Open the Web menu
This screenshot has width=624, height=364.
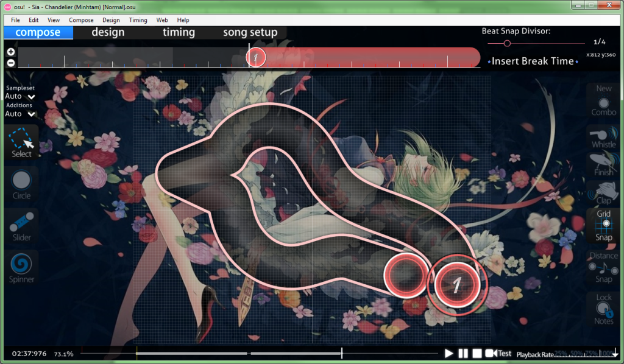[162, 20]
